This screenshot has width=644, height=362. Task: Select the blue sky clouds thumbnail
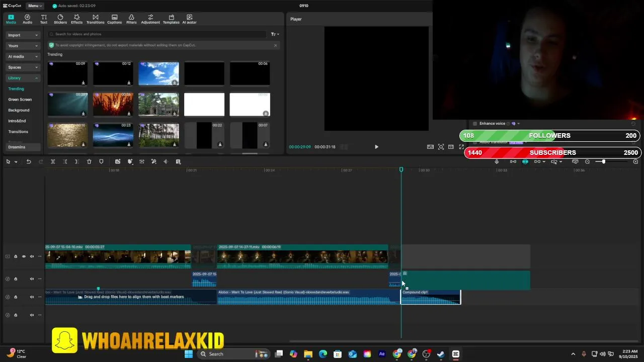coord(158,73)
